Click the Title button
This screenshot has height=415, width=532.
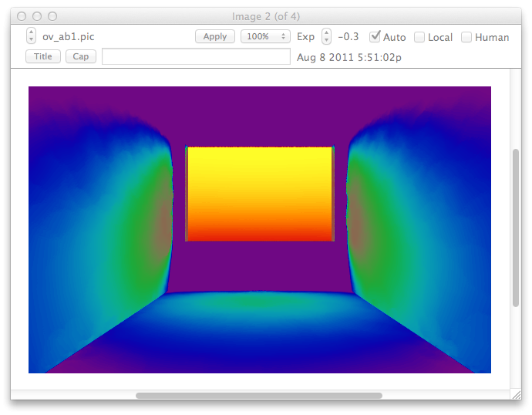click(x=43, y=56)
